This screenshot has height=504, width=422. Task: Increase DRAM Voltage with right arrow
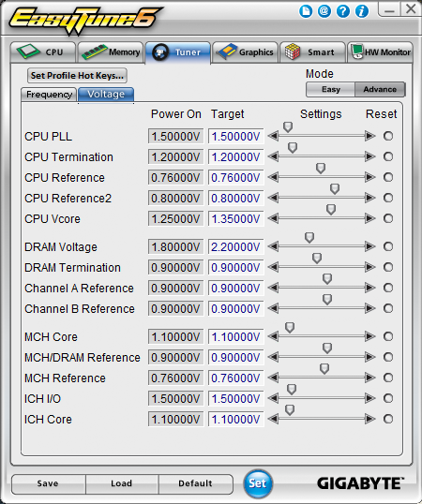pos(369,246)
